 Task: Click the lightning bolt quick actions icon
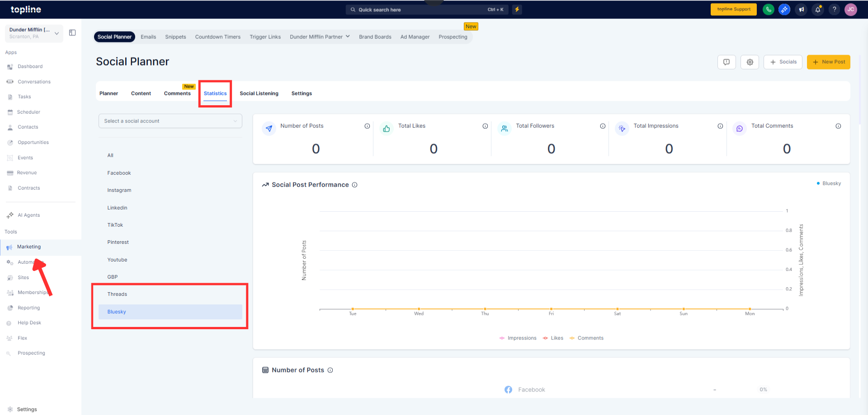(x=517, y=9)
